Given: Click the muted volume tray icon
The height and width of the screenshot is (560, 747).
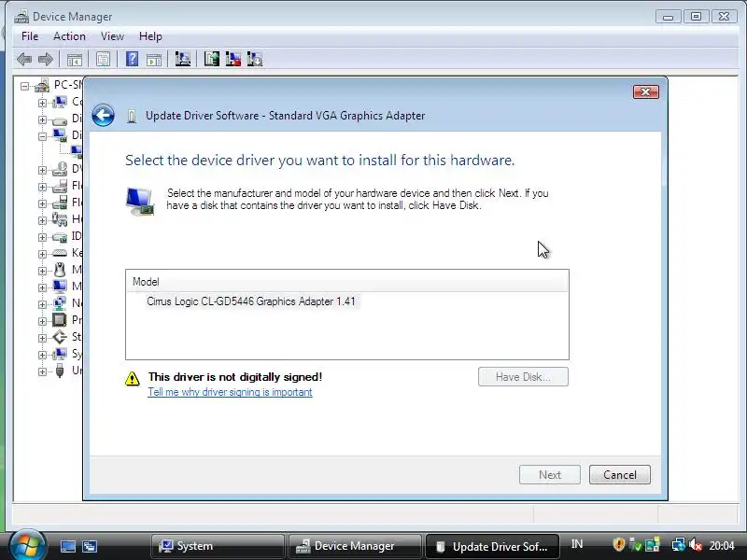Looking at the screenshot, I should [x=696, y=545].
